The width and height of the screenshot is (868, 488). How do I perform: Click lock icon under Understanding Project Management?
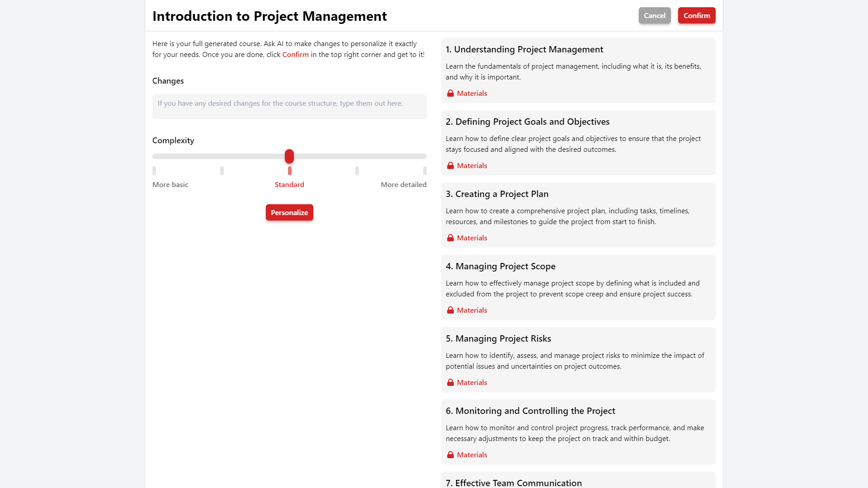pyautogui.click(x=450, y=94)
